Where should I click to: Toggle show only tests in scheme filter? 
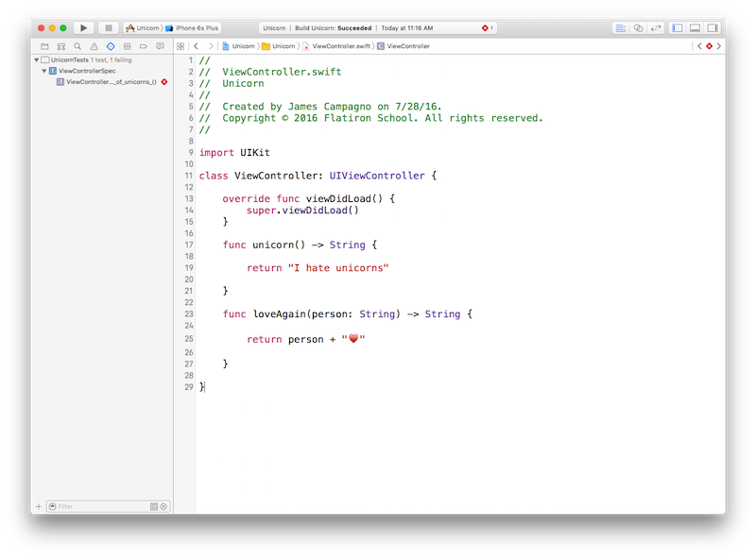[154, 506]
